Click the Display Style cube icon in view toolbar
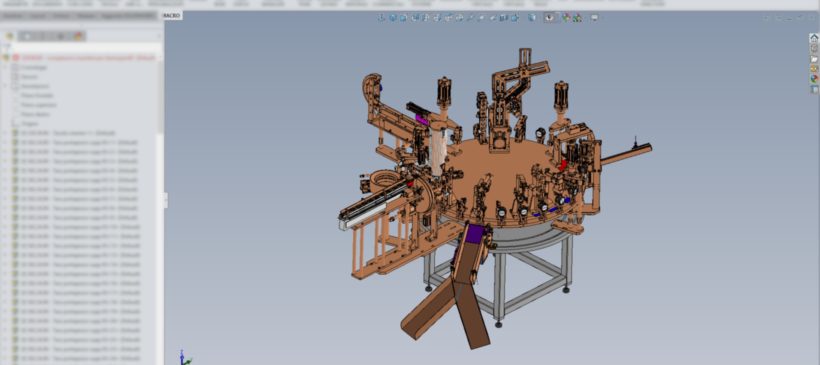The width and height of the screenshot is (820, 365). click(532, 18)
